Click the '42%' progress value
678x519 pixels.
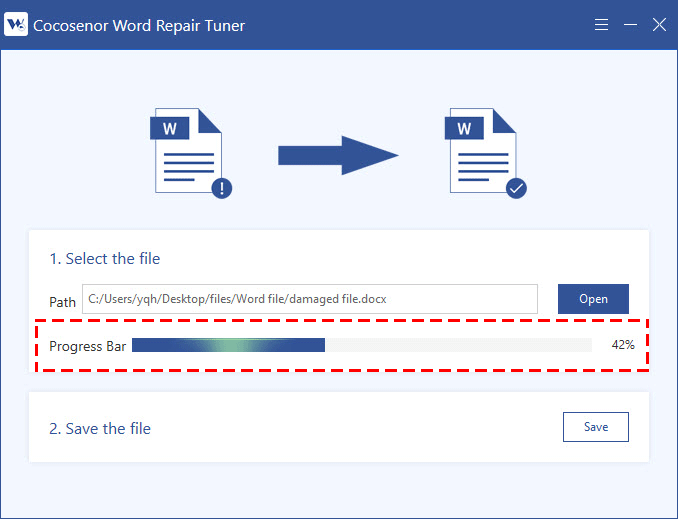point(623,345)
